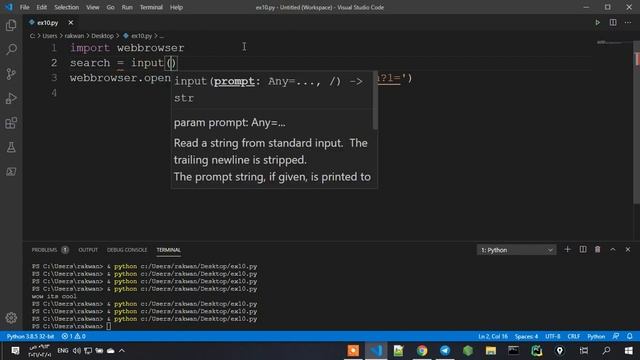Click Desktop in the breadcrumb path
The width and height of the screenshot is (640, 360).
102,36
